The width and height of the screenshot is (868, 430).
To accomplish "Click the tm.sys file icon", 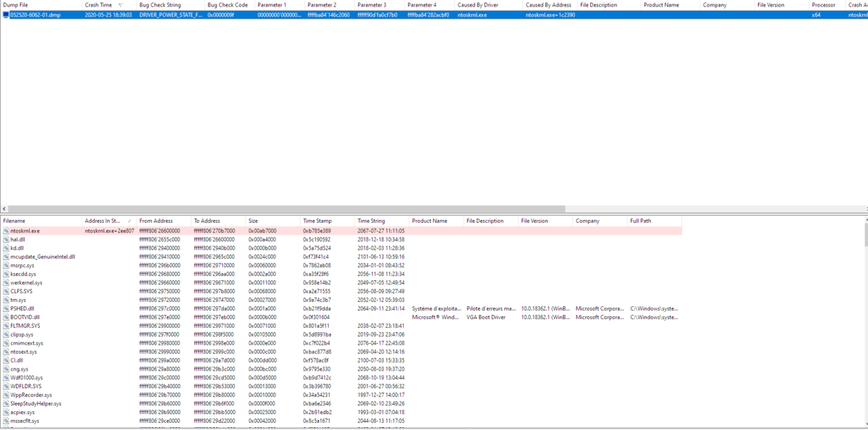I will click(6, 300).
